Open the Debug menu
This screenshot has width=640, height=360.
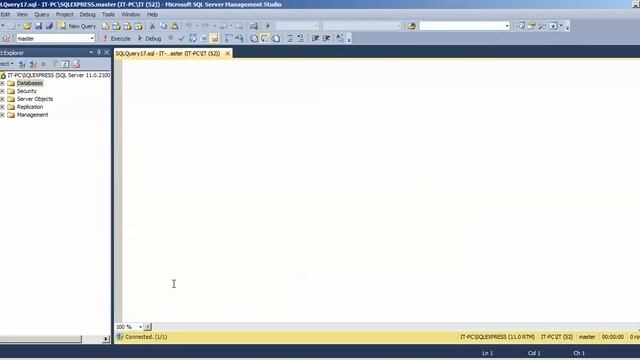pos(87,14)
